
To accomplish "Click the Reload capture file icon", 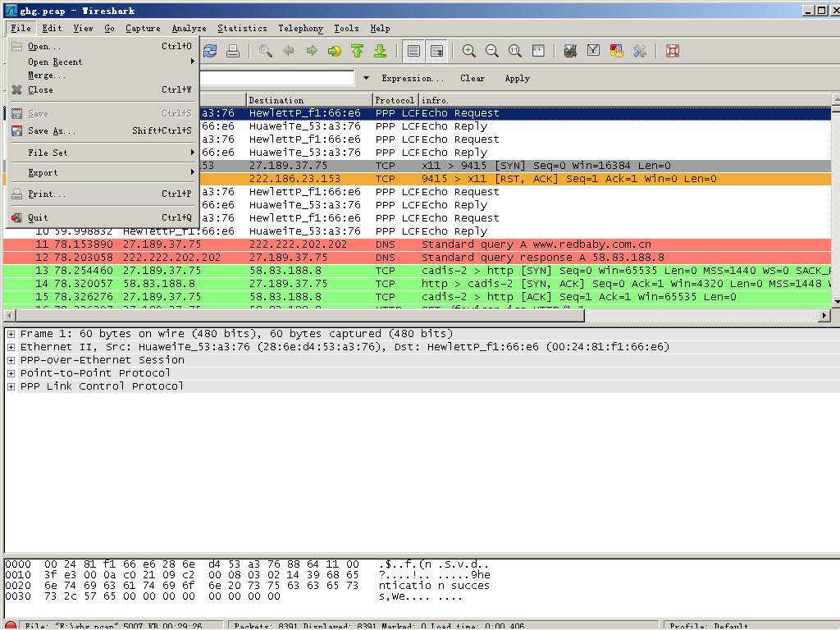I will click(x=209, y=51).
